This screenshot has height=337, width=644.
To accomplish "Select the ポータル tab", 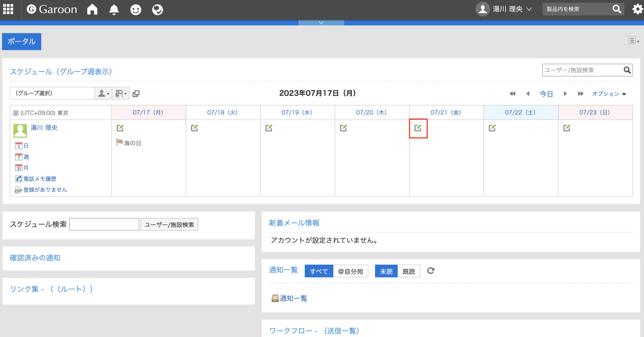I will [21, 41].
